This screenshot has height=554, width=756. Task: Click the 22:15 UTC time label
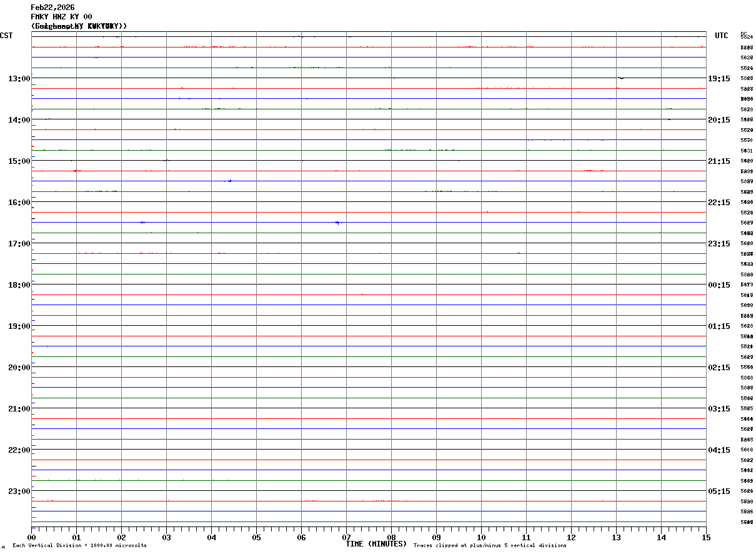719,203
